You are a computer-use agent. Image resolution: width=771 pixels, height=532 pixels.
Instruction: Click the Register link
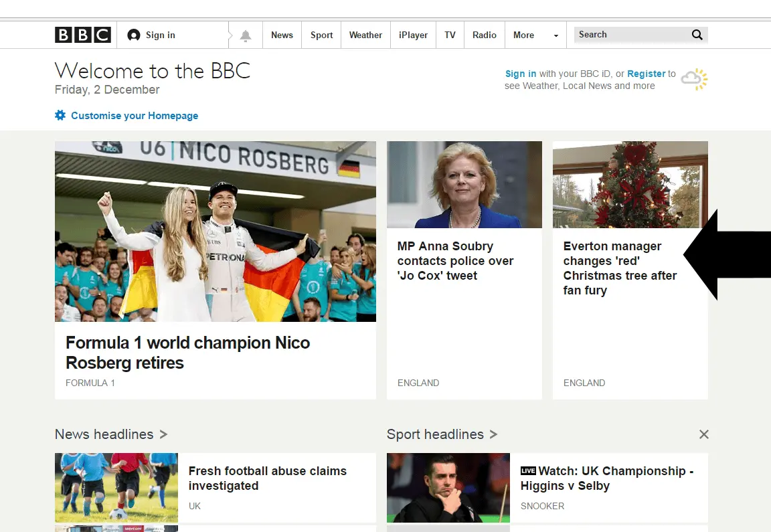(x=646, y=74)
